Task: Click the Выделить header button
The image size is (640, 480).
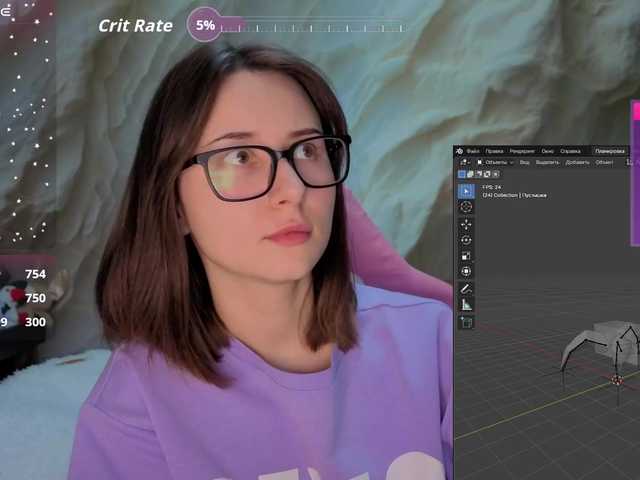Action: (547, 162)
